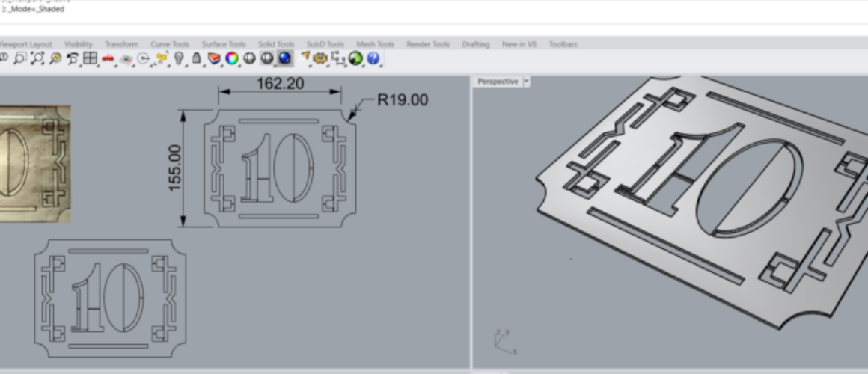Click the Zoom Selected icon
This screenshot has height=374, width=868.
pyautogui.click(x=55, y=58)
